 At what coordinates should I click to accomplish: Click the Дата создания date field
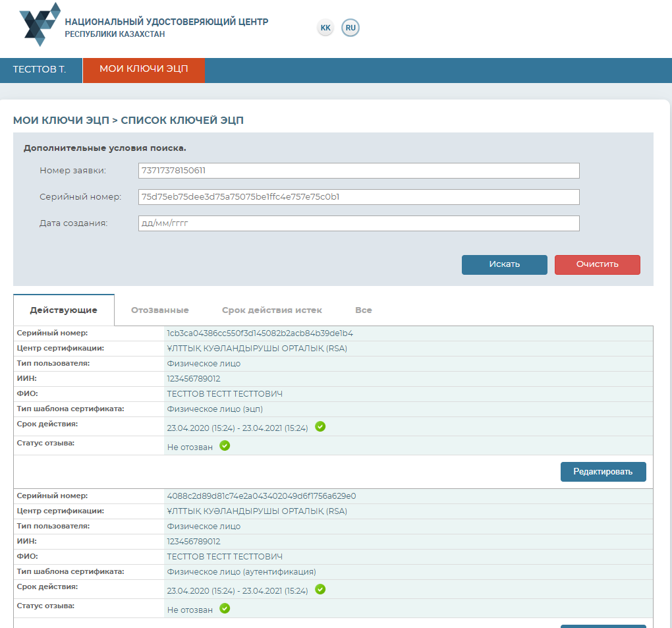(358, 223)
